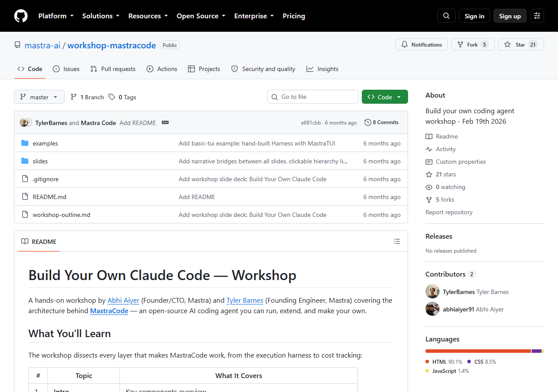Open the examples folder

point(45,143)
